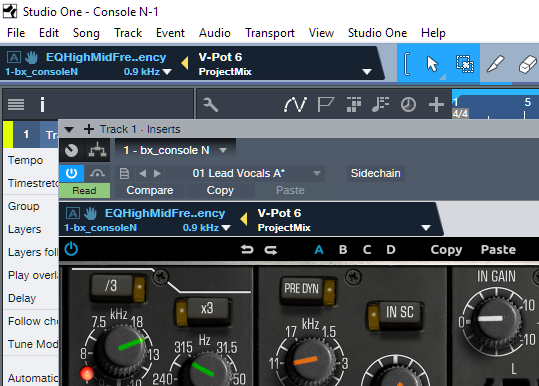
Task: Open the inspector 'i' icon
Action: (x=42, y=104)
